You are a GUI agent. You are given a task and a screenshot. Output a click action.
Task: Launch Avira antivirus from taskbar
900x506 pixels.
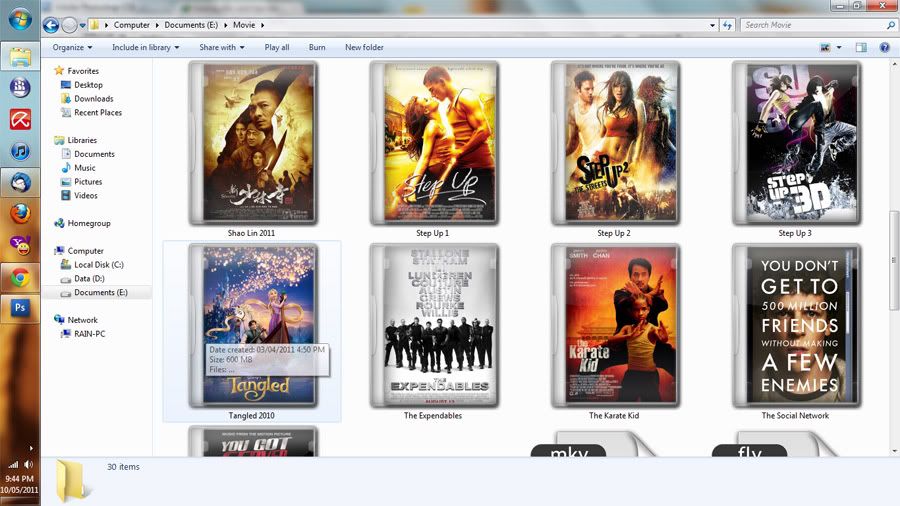tap(20, 120)
